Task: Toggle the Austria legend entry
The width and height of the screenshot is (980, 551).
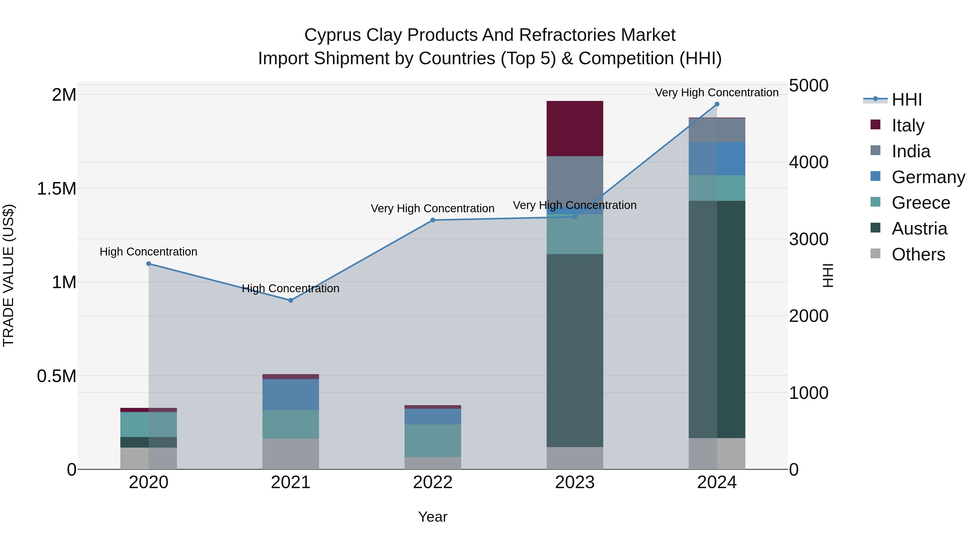Action: 908,229
